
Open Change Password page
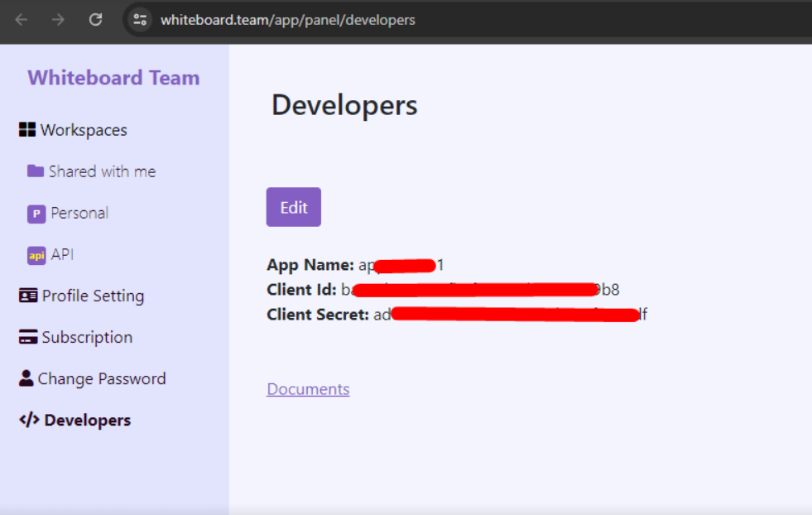point(92,378)
